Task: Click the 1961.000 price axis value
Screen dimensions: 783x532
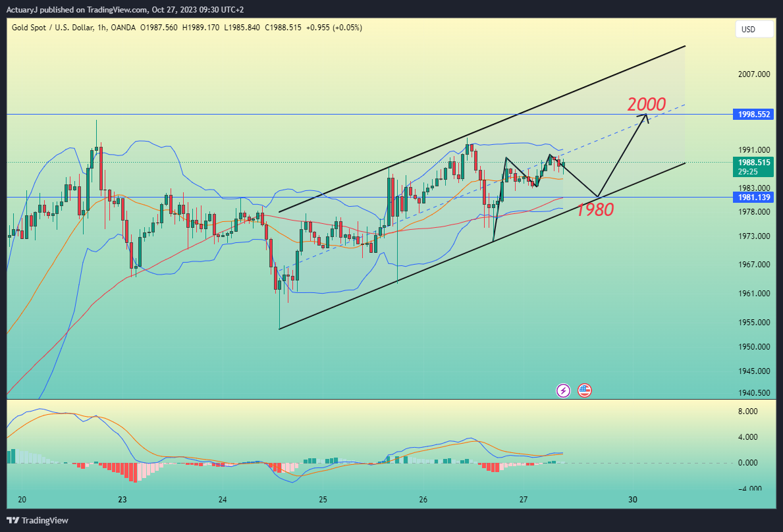Action: pos(754,293)
